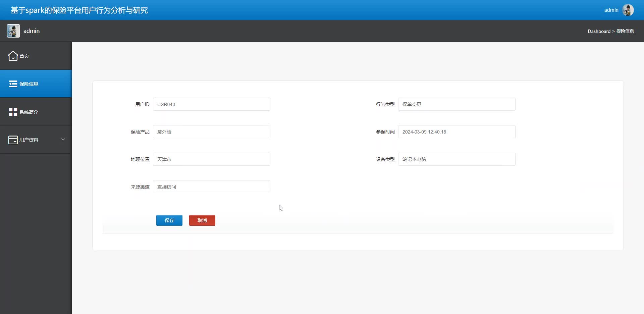Click the 保险信息 breadcrumb entry

point(625,31)
